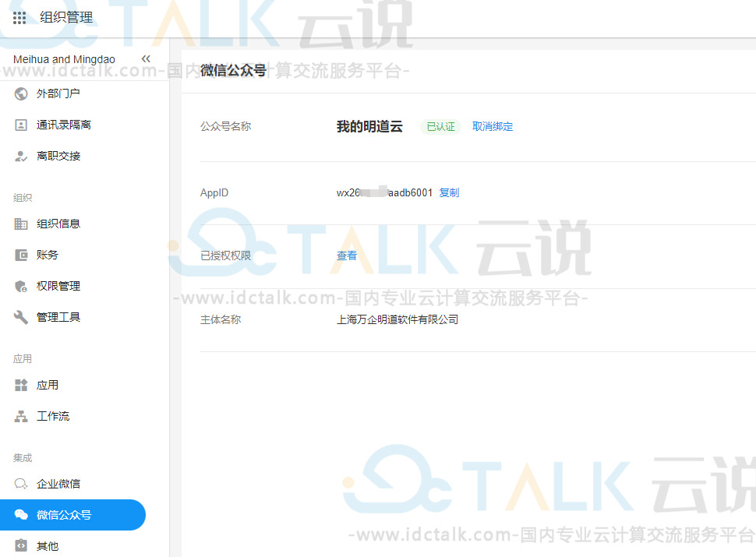View authorized permissions via 查看 link
The height and width of the screenshot is (557, 756).
347,256
